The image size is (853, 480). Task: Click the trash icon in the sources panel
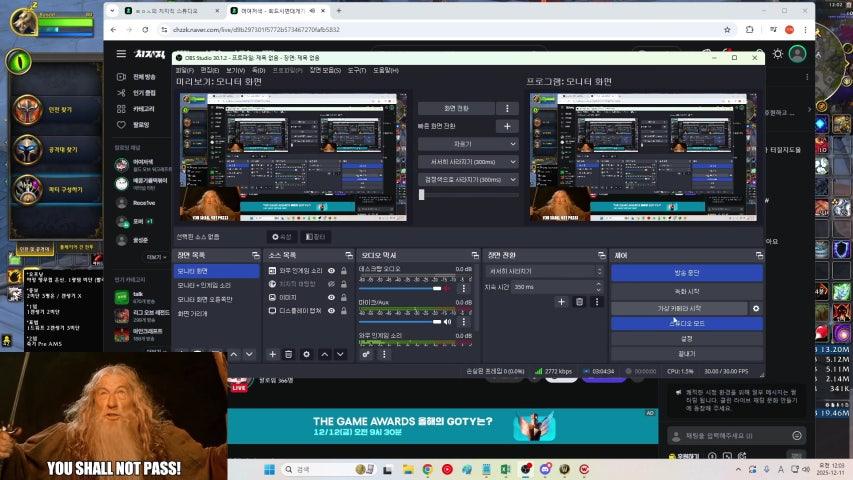(x=289, y=354)
